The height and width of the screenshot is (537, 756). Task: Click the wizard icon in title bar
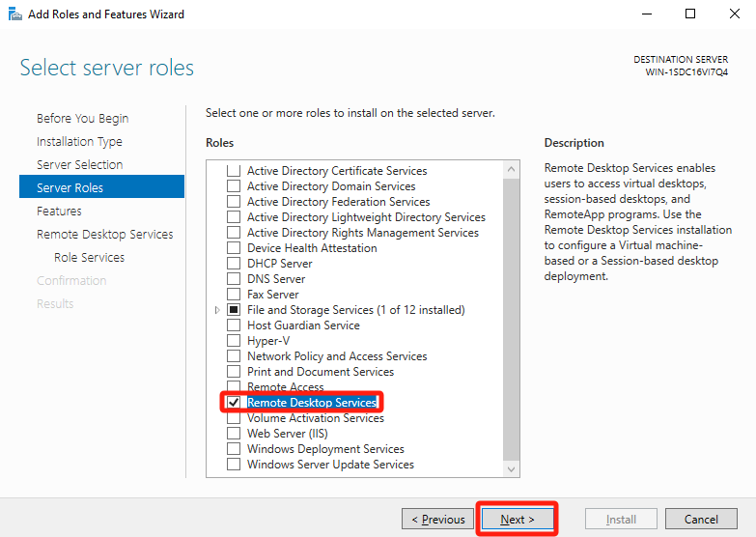tap(14, 14)
